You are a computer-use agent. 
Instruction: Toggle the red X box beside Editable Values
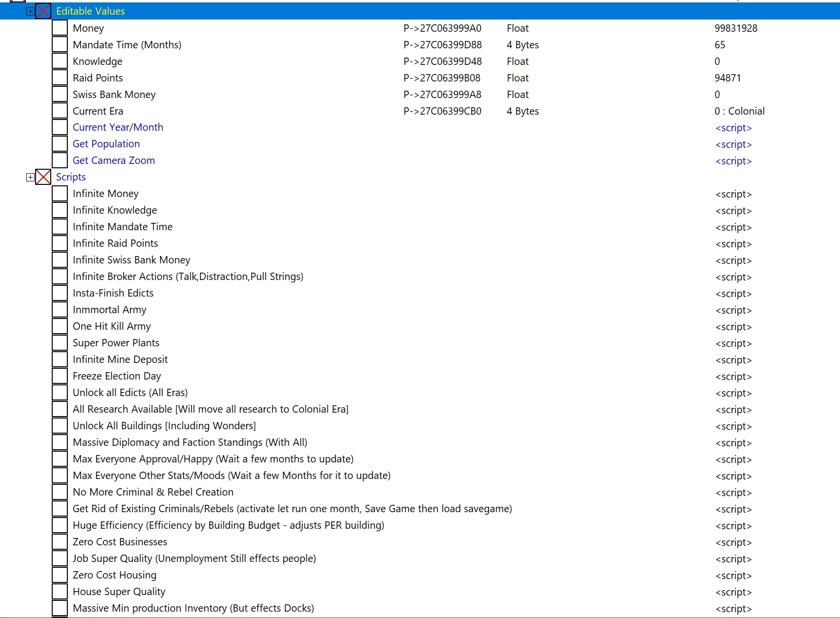point(43,11)
